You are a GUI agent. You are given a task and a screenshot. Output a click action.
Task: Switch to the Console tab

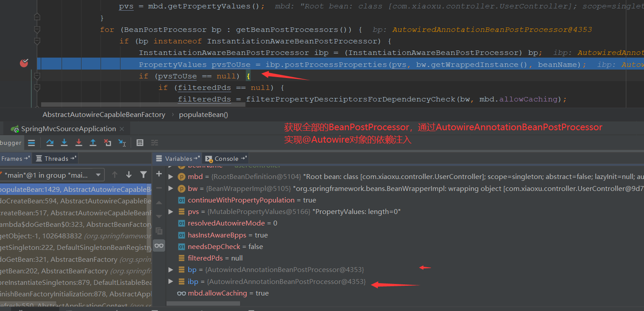coord(226,159)
